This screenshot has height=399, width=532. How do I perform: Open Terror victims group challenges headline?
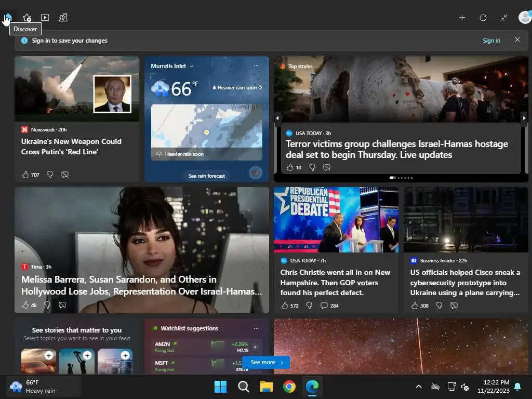click(396, 149)
